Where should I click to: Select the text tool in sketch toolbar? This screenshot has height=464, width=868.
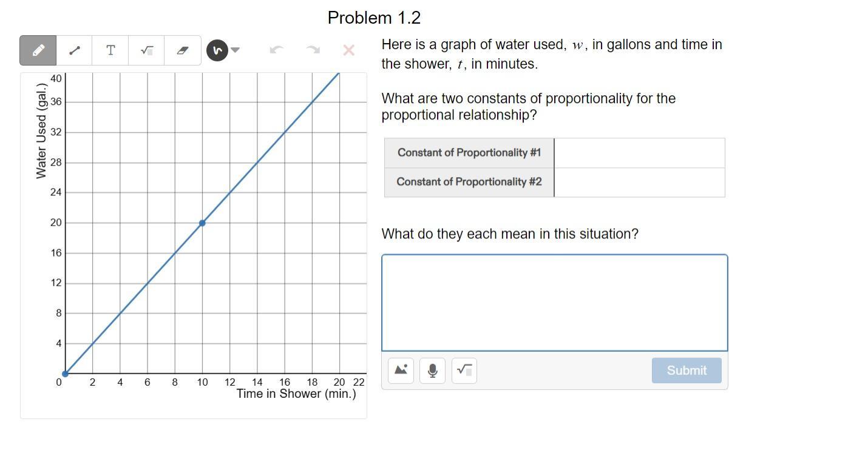pyautogui.click(x=110, y=50)
